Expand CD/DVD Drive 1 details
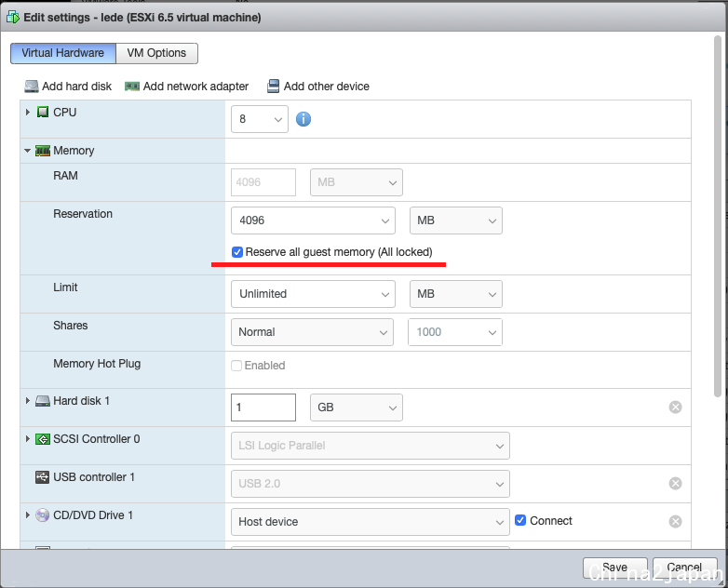Viewport: 728px width, 588px height. click(x=27, y=514)
